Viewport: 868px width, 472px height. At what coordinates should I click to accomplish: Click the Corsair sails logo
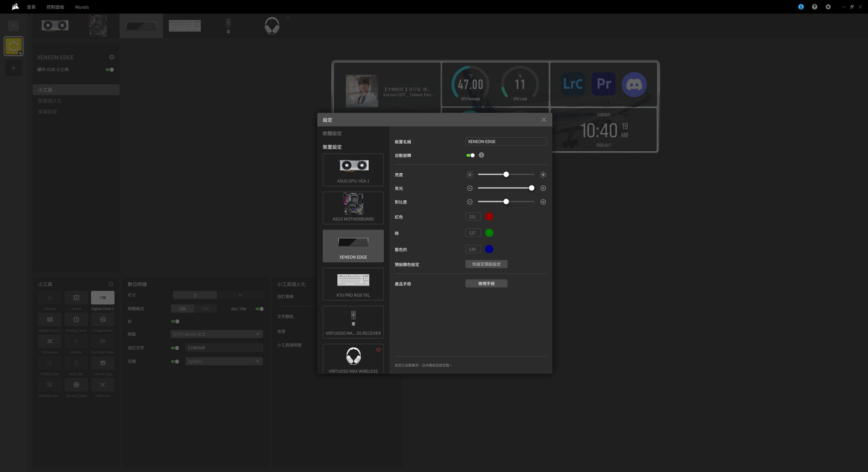click(15, 7)
